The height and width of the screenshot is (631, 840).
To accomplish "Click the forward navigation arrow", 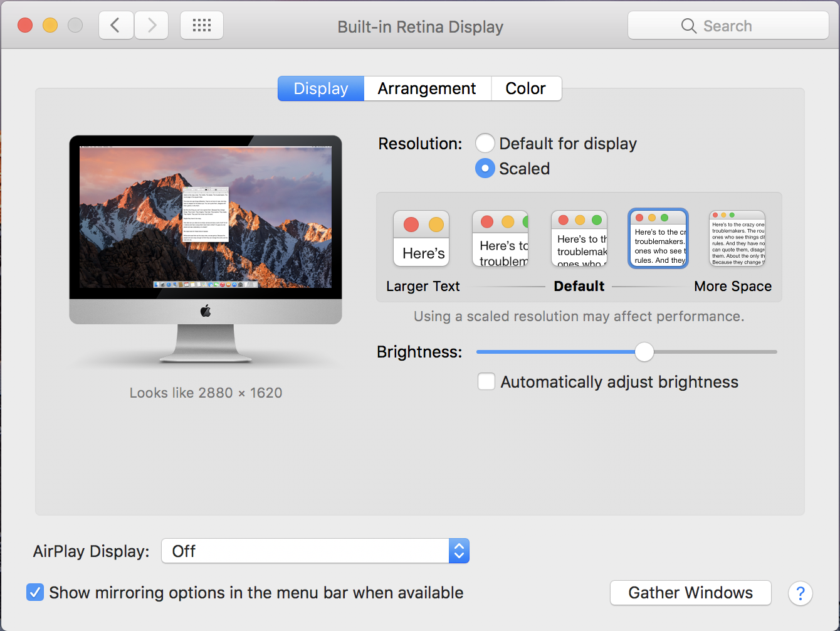I will click(152, 26).
